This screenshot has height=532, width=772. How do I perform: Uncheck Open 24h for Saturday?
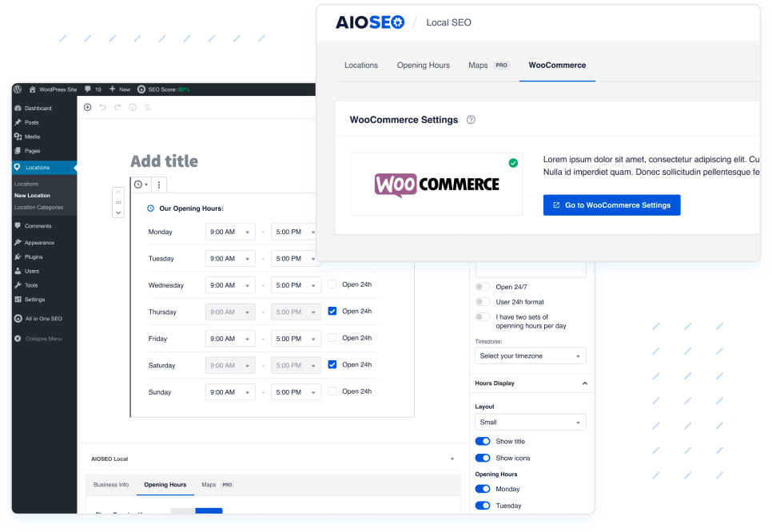coord(332,365)
